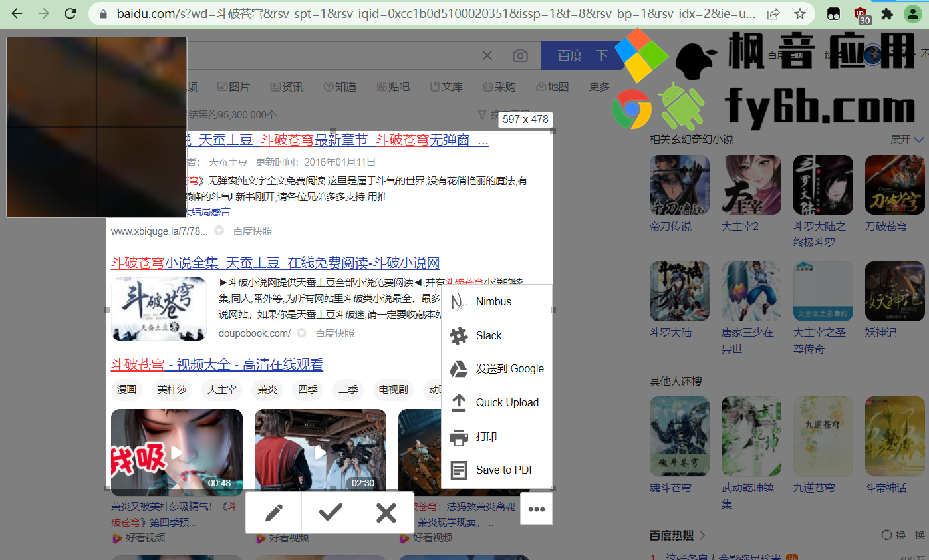Click the 换一换 refresh button
The height and width of the screenshot is (560, 929).
pos(903,535)
